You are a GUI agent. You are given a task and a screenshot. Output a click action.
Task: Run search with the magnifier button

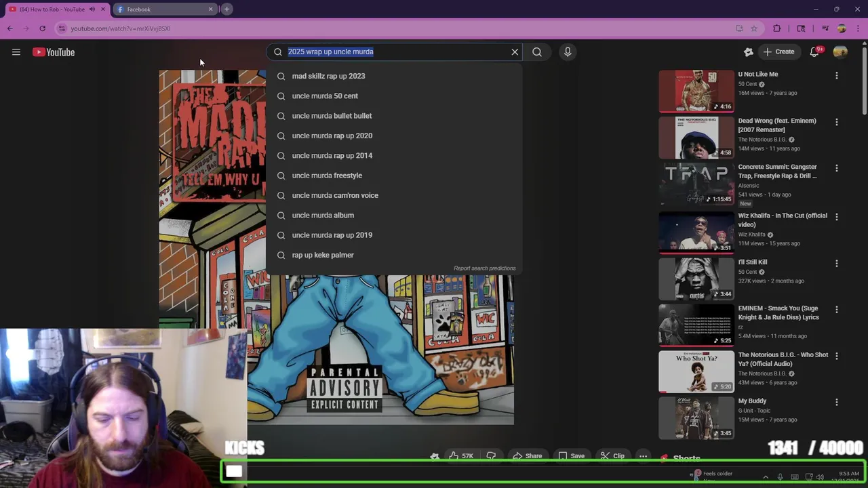[x=537, y=52]
